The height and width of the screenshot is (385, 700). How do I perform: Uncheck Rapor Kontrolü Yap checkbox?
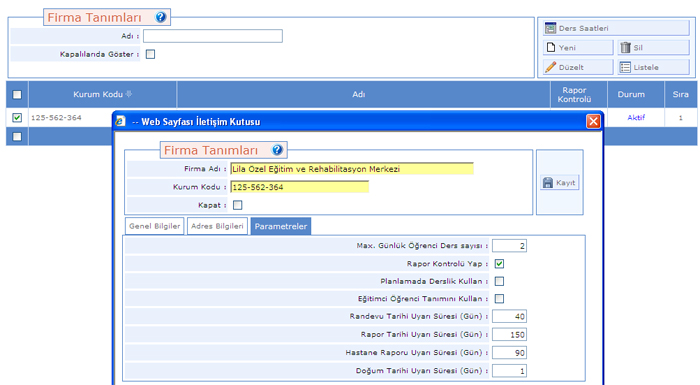pyautogui.click(x=499, y=264)
